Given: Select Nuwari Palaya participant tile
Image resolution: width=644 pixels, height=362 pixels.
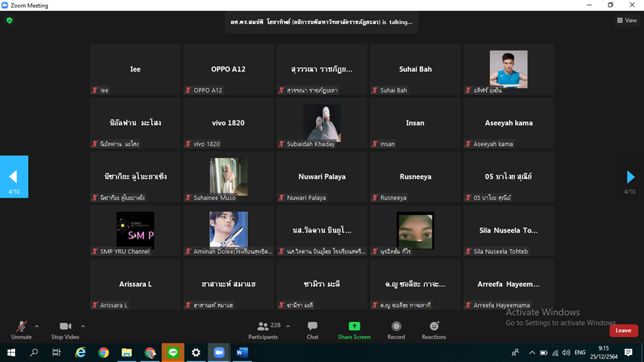Looking at the screenshot, I should coord(322,177).
